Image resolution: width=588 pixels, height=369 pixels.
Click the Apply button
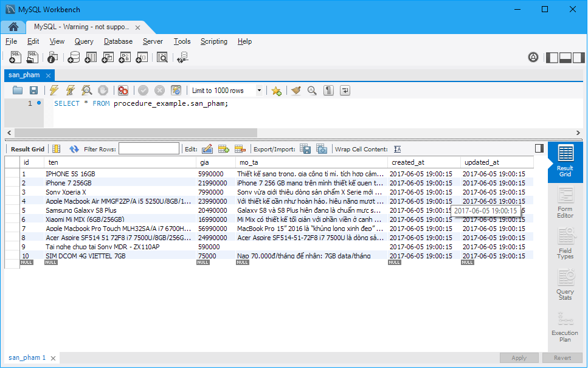519,357
